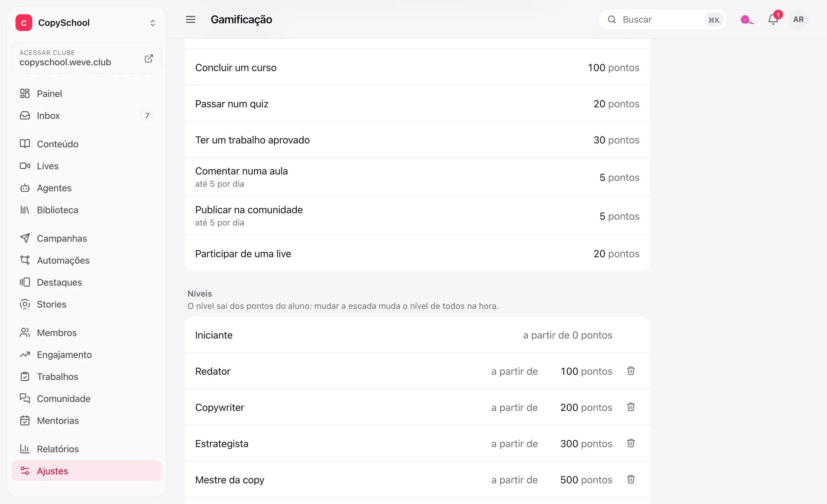Image resolution: width=827 pixels, height=504 pixels.
Task: Navigate to Lives
Action: tap(86, 166)
